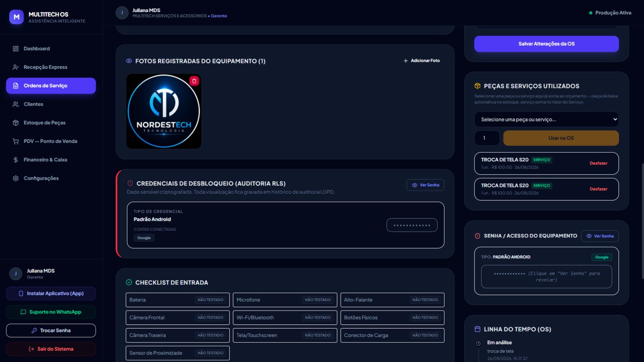The height and width of the screenshot is (362, 644).
Task: Click shield icon beside Credenciais de Desbloqueio
Action: [130, 183]
